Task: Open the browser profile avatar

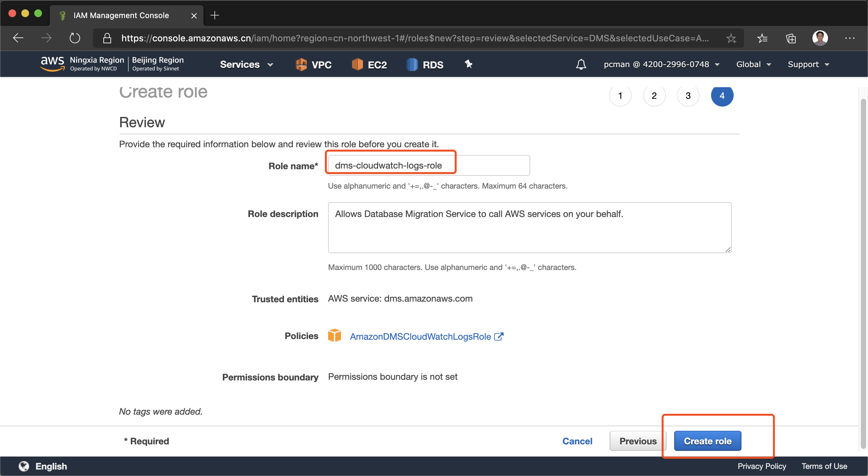Action: pyautogui.click(x=820, y=38)
